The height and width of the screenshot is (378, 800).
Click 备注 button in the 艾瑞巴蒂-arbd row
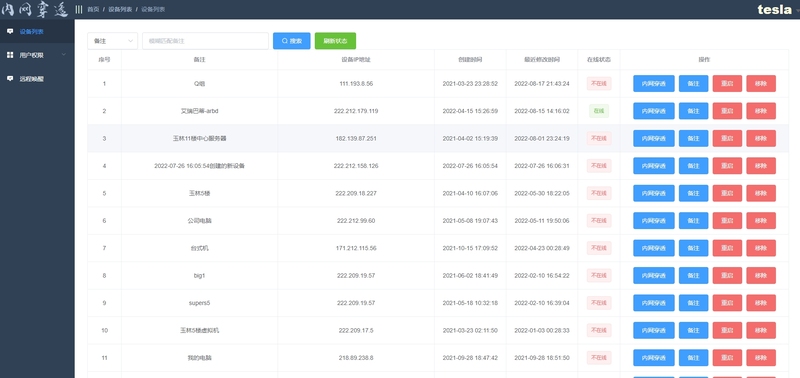[693, 111]
